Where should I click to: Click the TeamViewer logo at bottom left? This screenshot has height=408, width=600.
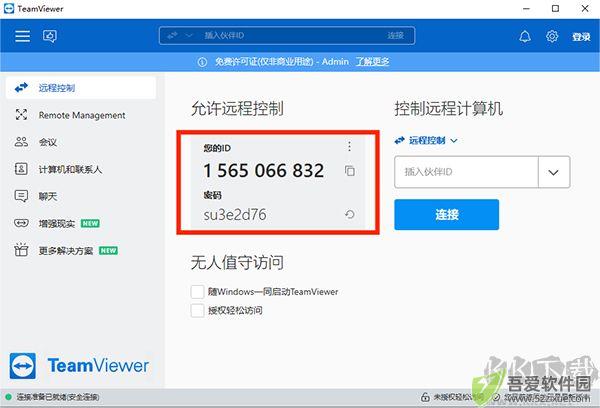(79, 366)
